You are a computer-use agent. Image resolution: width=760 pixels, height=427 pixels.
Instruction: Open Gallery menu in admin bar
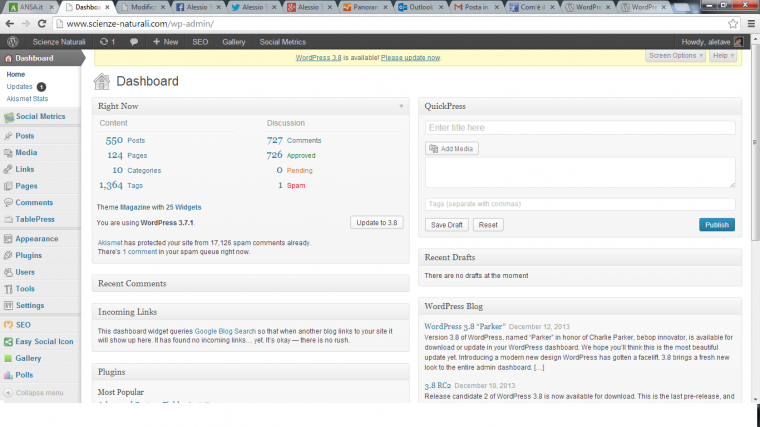[234, 42]
